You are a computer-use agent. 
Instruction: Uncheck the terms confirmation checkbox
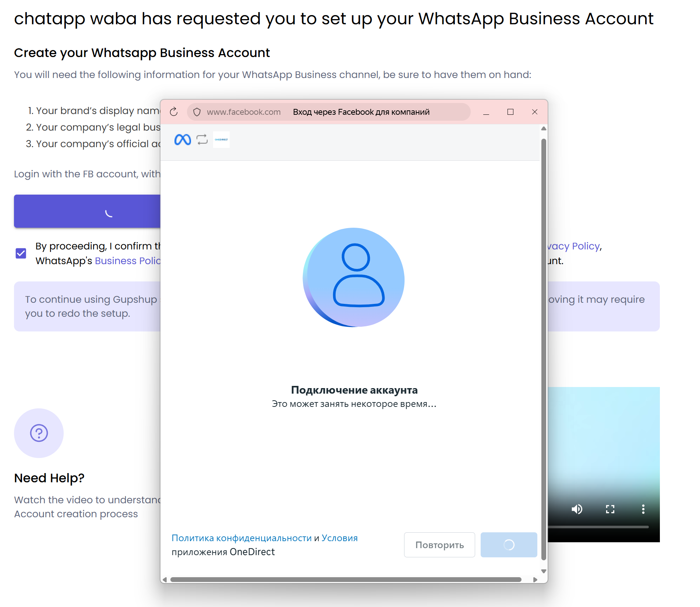pos(21,253)
